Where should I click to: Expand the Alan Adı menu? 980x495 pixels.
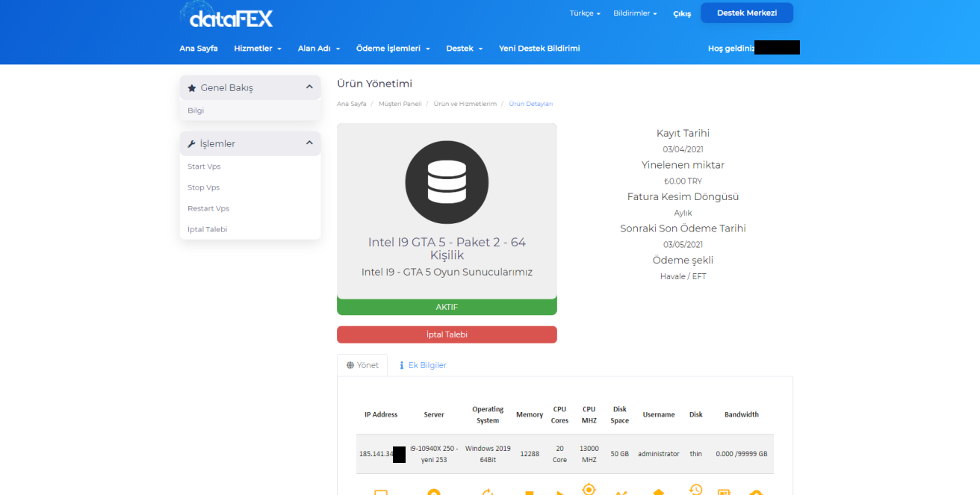click(319, 49)
